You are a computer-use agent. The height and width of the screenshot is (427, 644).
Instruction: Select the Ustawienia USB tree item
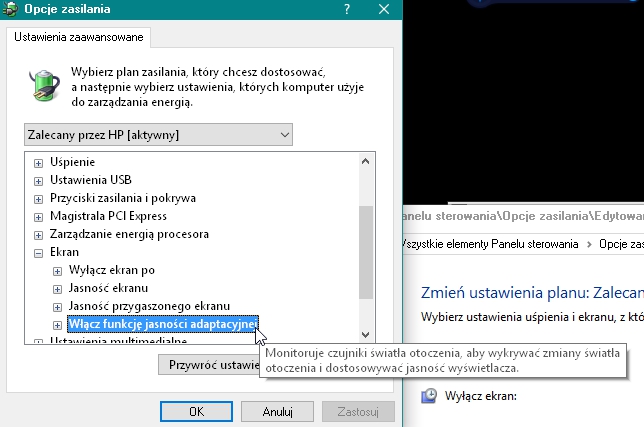91,180
